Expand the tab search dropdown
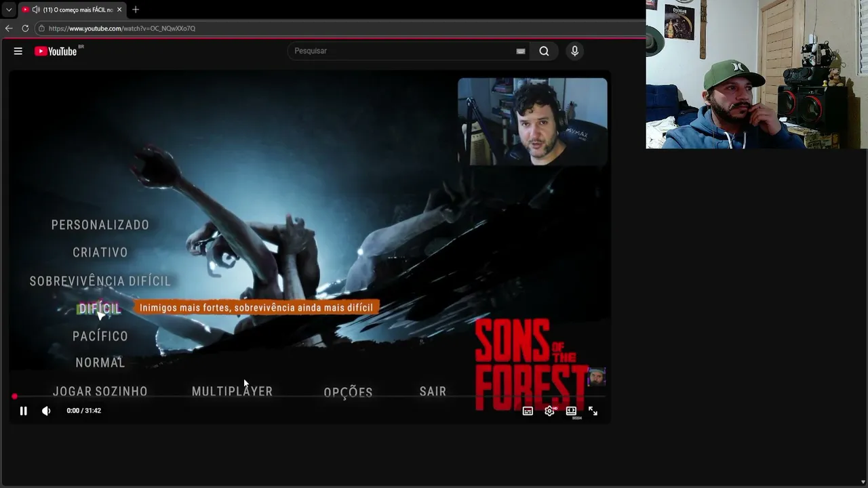 [9, 9]
